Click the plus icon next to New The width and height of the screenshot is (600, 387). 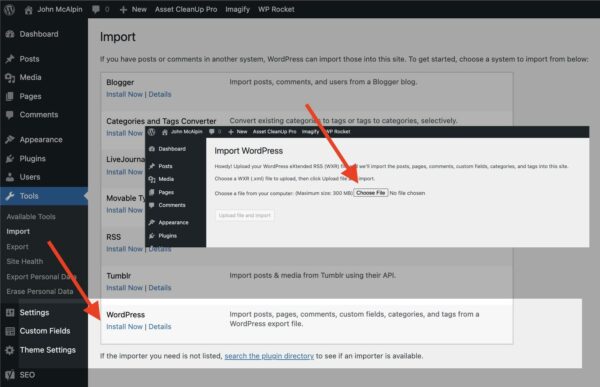[x=123, y=10]
